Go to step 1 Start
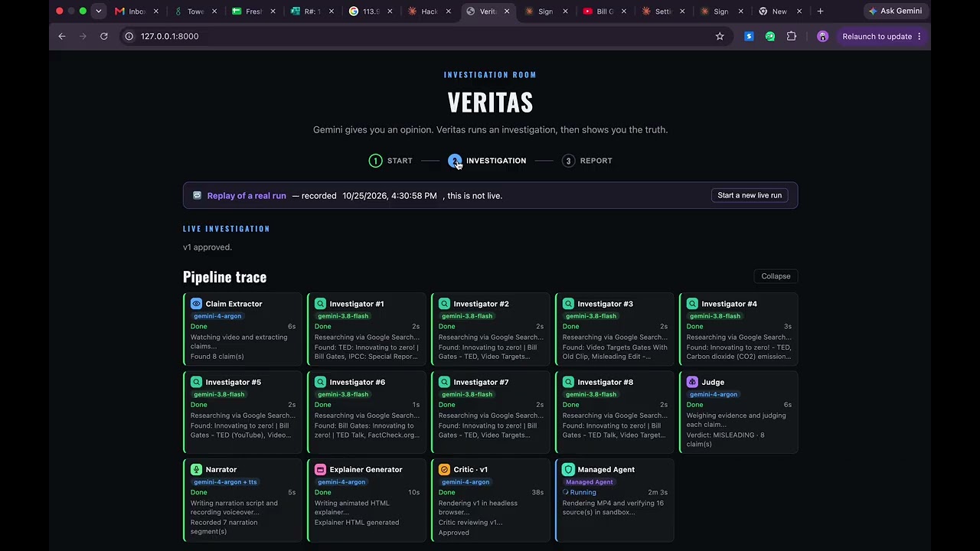 click(390, 161)
